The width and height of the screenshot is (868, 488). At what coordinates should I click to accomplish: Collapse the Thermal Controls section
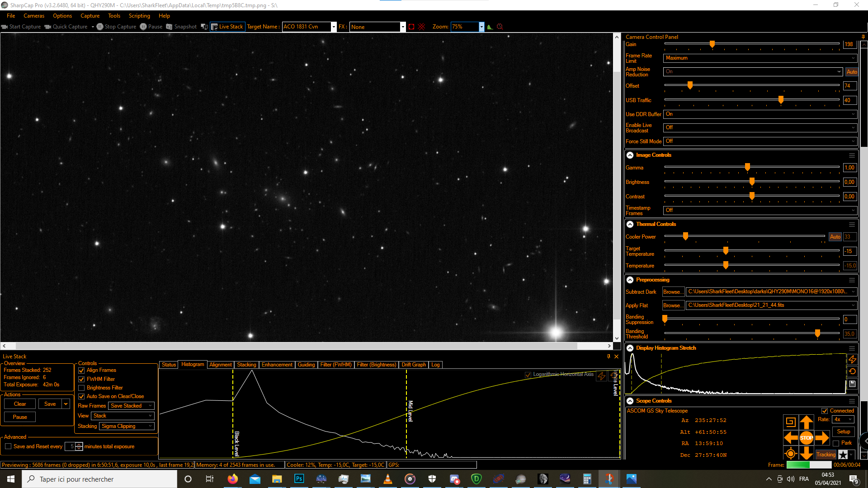click(x=630, y=224)
